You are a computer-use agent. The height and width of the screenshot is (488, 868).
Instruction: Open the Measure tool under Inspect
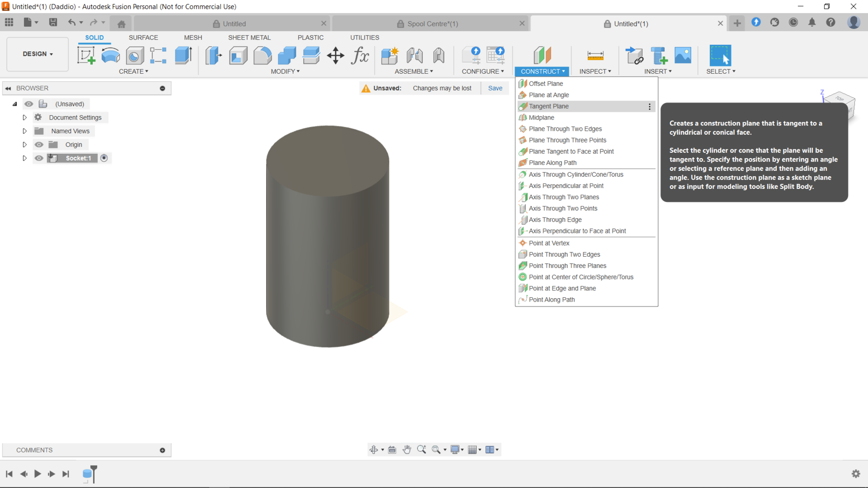pyautogui.click(x=595, y=56)
